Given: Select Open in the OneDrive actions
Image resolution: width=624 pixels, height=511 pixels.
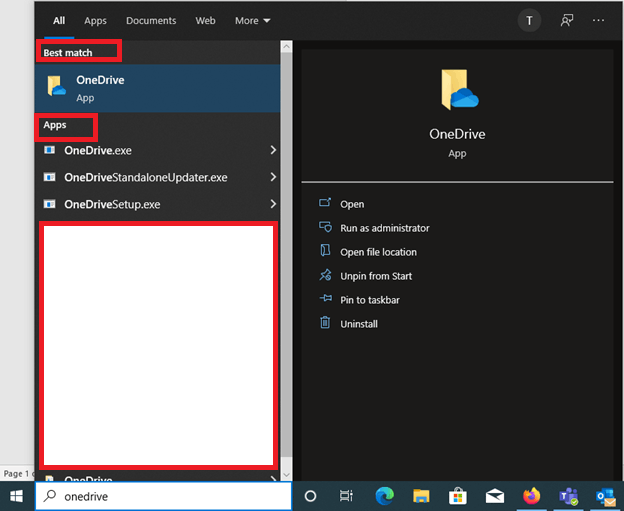Looking at the screenshot, I should tap(352, 204).
